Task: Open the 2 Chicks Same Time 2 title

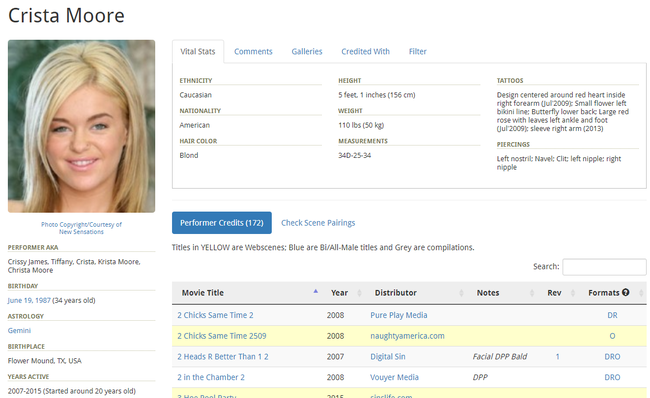Action: coord(215,315)
